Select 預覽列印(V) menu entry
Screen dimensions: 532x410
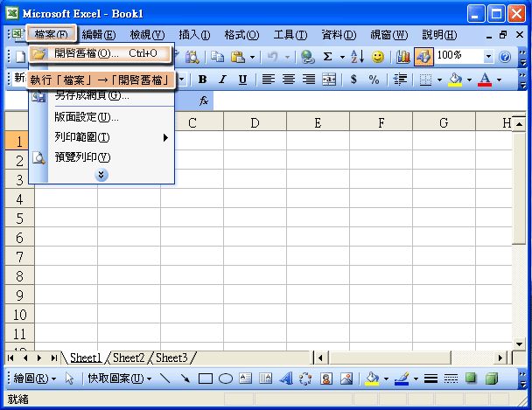tap(101, 157)
